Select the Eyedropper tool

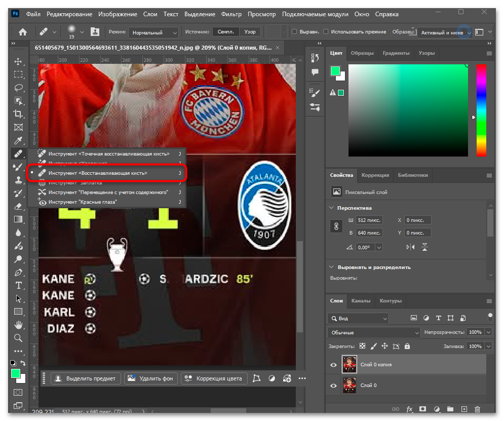18,140
